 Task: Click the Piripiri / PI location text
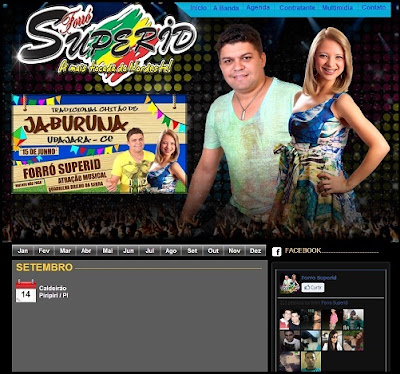click(54, 295)
